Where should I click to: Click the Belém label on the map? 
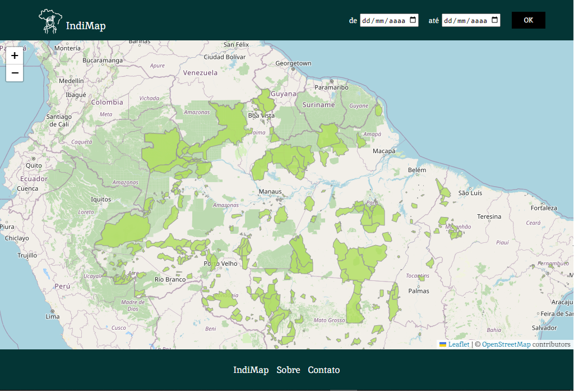coord(417,170)
